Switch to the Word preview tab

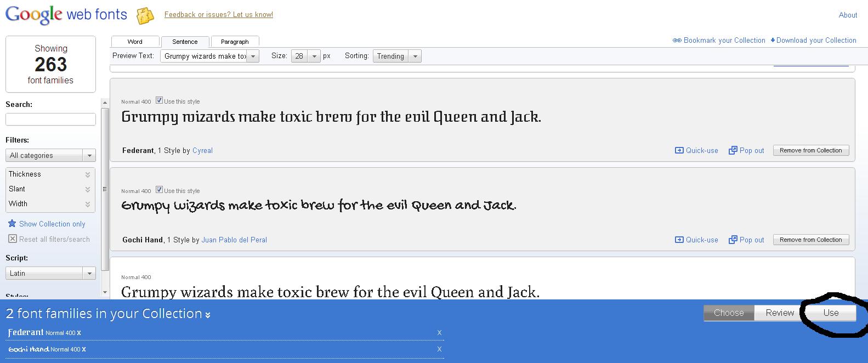[x=135, y=42]
